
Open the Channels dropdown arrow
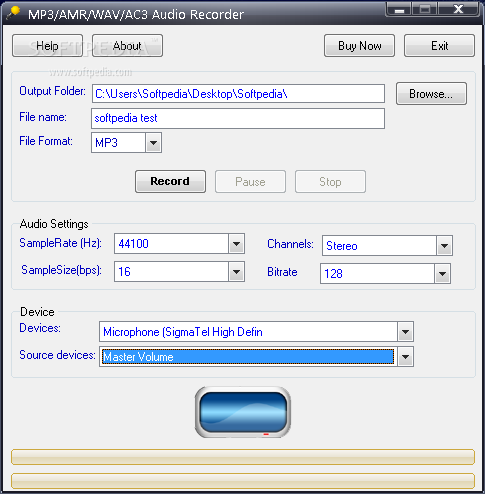[x=444, y=246]
